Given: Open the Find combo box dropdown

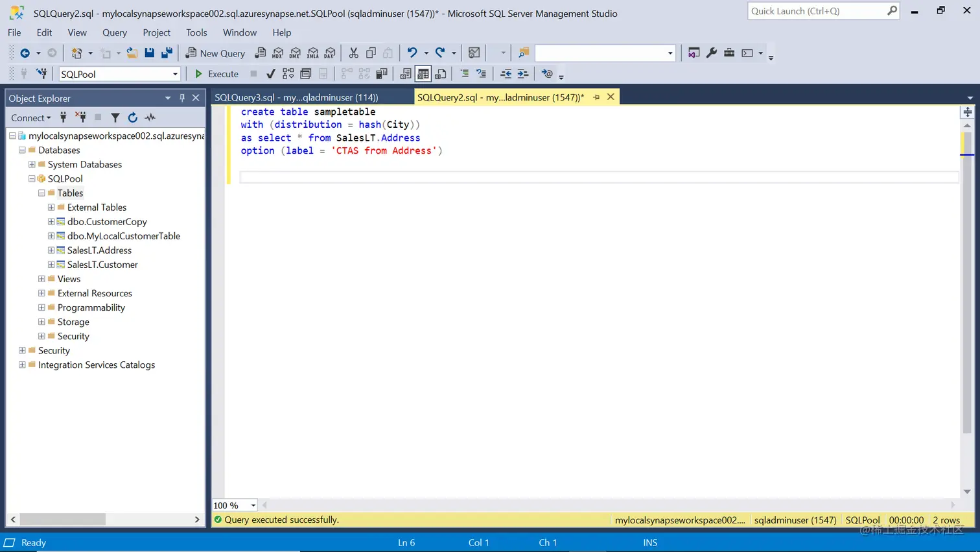Looking at the screenshot, I should click(670, 53).
